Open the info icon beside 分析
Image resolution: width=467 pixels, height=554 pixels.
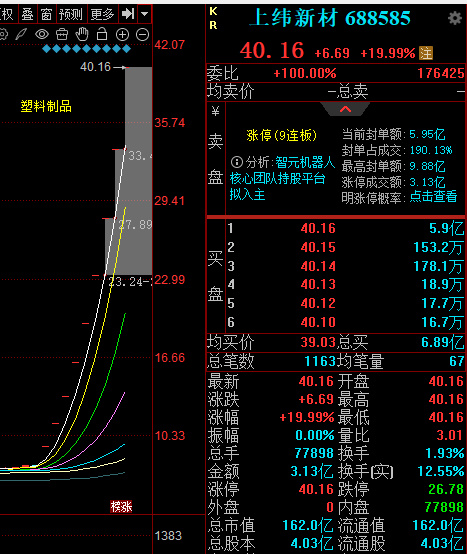click(x=236, y=162)
